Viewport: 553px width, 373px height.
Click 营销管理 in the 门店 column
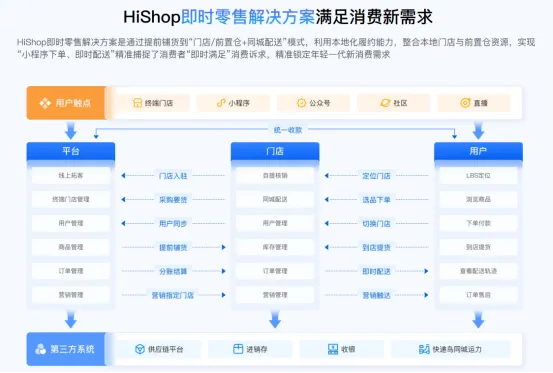[275, 295]
